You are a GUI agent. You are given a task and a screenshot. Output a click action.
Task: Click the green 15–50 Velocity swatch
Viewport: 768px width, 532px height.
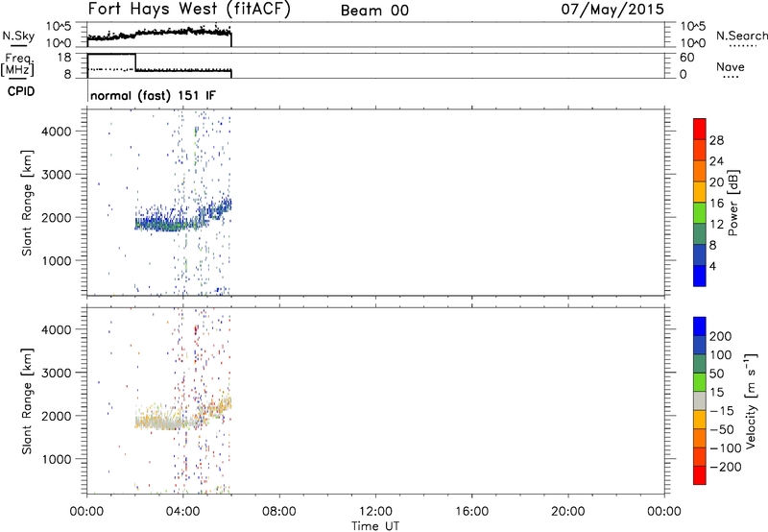(x=700, y=382)
